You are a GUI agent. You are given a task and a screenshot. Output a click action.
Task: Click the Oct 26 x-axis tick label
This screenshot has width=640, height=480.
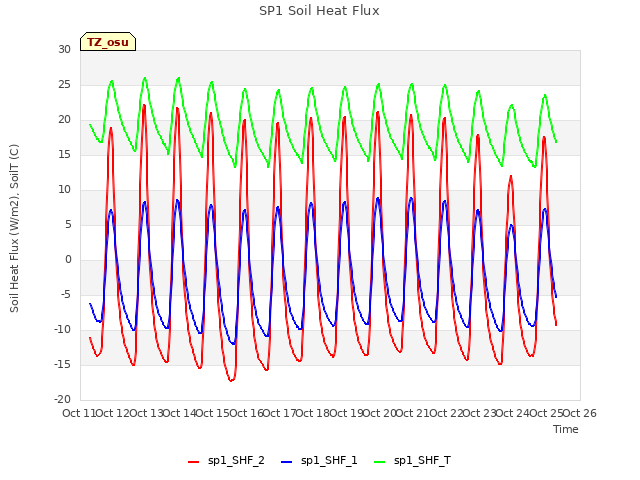[x=580, y=413]
